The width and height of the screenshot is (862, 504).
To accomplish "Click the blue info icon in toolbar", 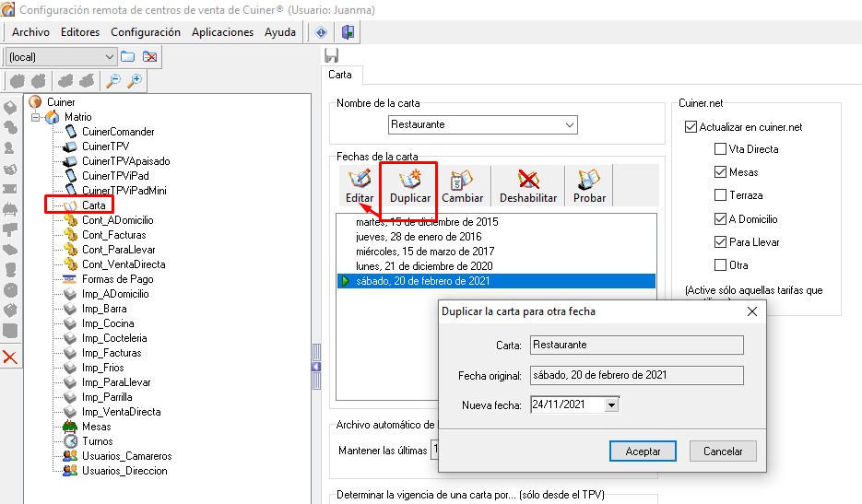I will 321,32.
